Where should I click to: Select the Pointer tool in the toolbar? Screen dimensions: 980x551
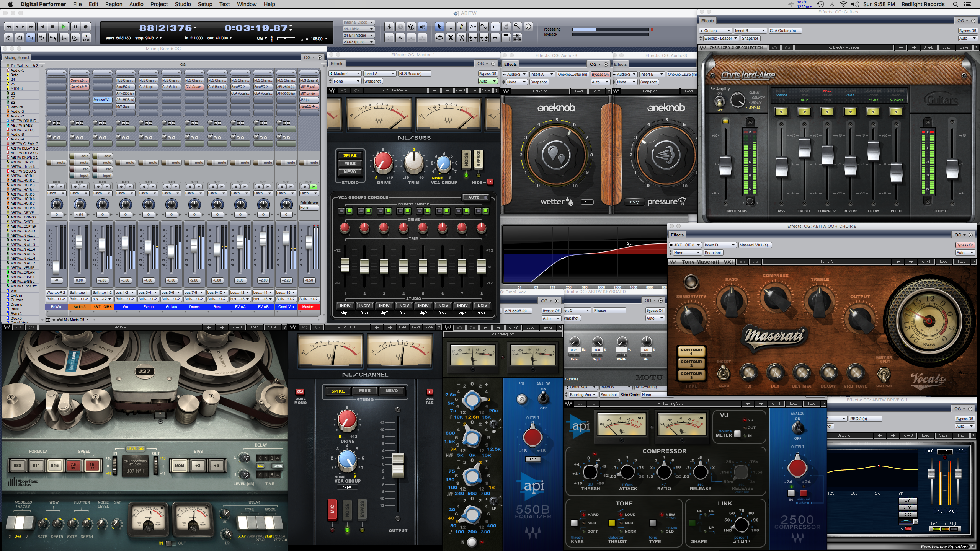(x=439, y=26)
